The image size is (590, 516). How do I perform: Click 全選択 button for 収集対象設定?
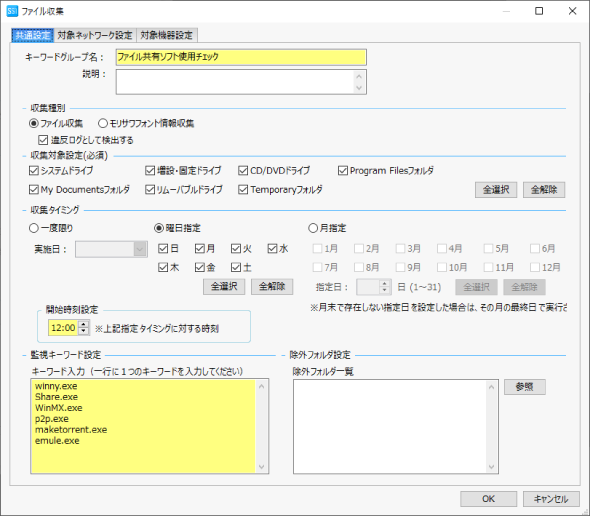click(496, 190)
